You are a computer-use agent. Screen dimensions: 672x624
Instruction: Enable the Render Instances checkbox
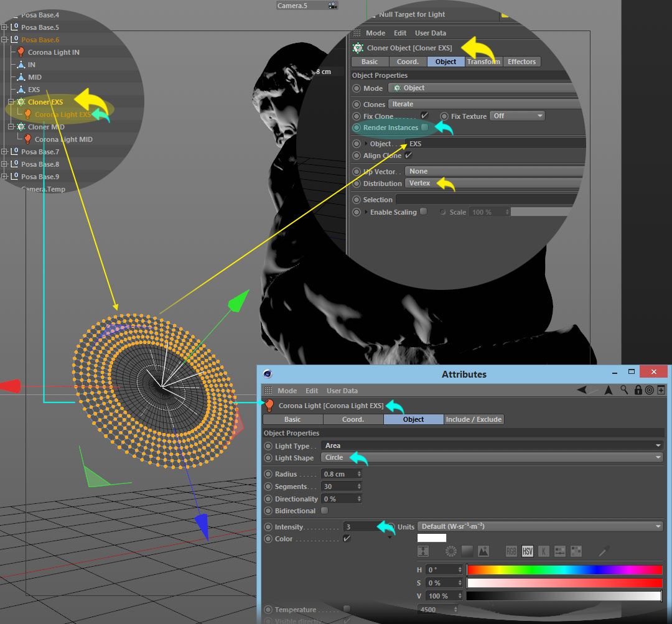click(424, 128)
